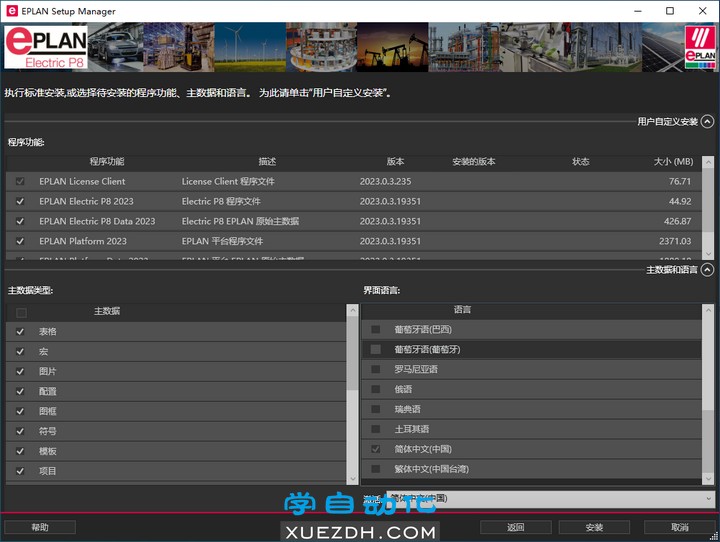720x542 pixels.
Task: Sort by the 程序功能 column header
Action: 107,162
